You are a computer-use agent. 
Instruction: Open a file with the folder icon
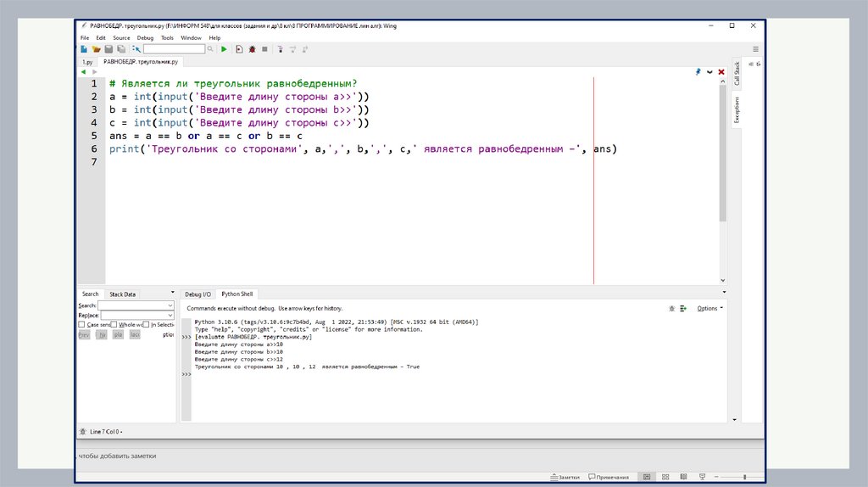[x=97, y=49]
